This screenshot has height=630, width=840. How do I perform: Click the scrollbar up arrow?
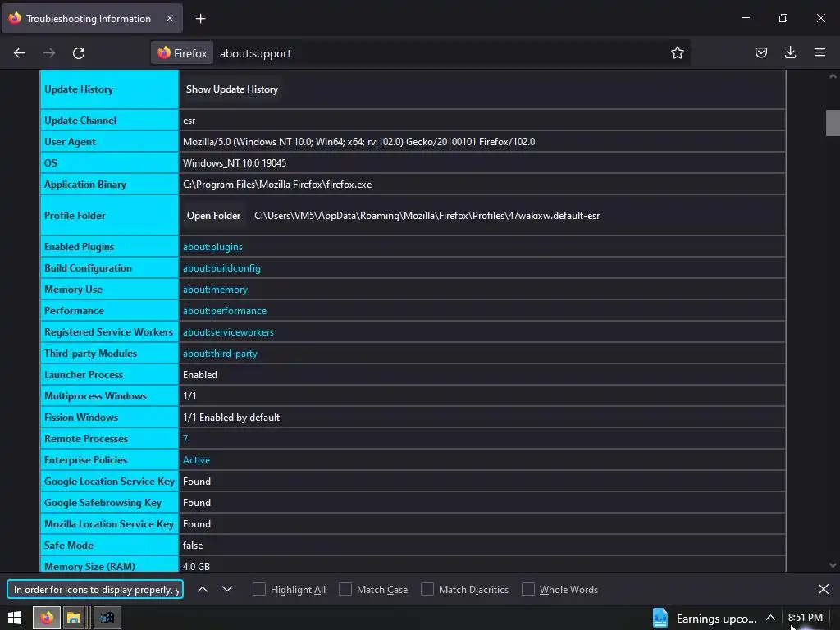pyautogui.click(x=833, y=76)
